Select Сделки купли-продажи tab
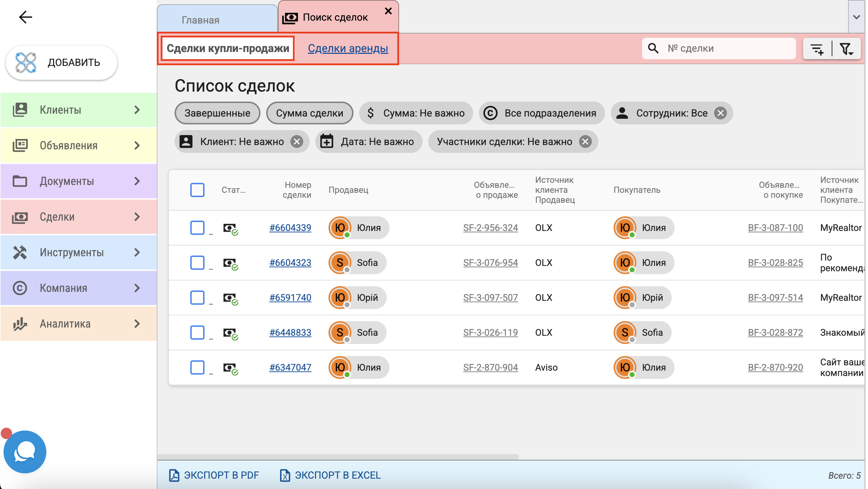This screenshot has width=868, height=489. click(228, 48)
